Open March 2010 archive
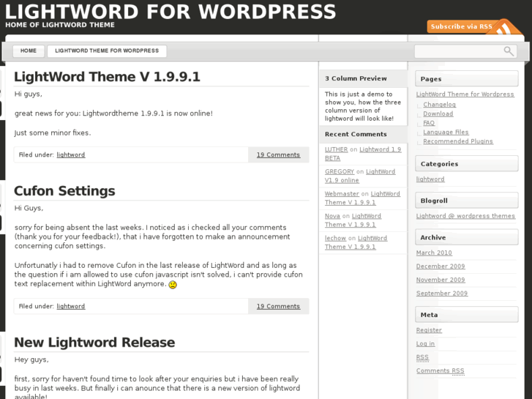 point(434,253)
